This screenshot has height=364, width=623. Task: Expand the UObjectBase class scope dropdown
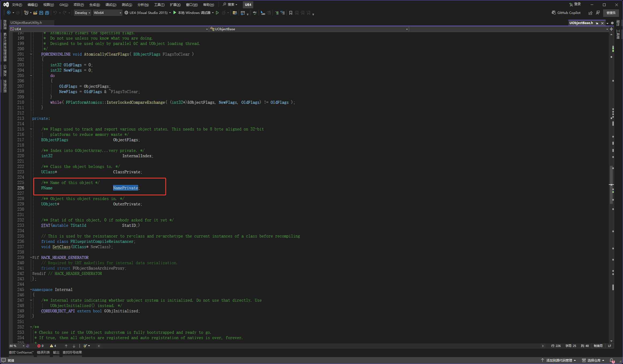(407, 29)
